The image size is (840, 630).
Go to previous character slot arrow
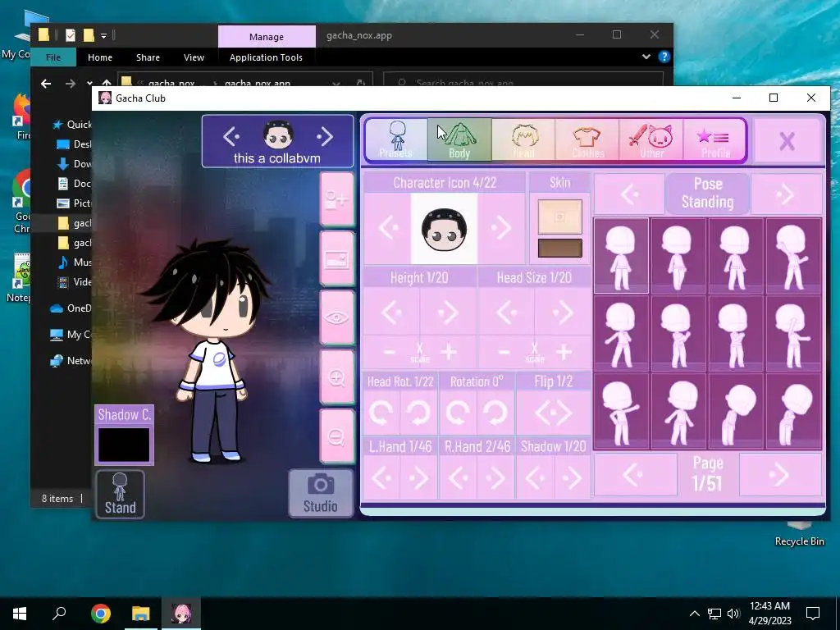click(231, 137)
